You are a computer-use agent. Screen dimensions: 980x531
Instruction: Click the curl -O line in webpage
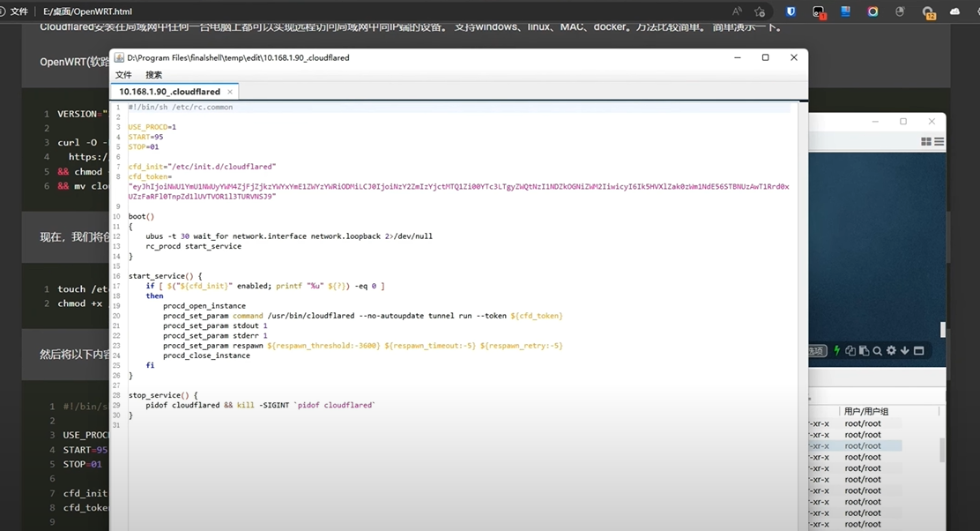tap(83, 143)
